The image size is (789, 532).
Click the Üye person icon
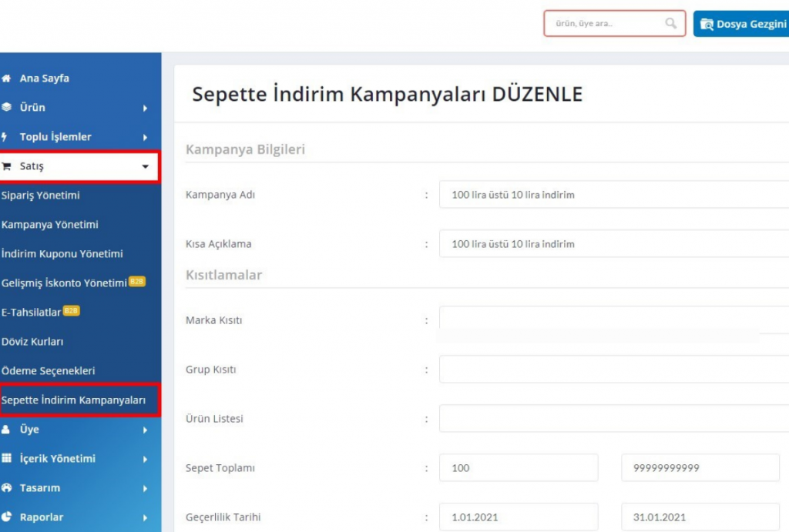tap(6, 430)
